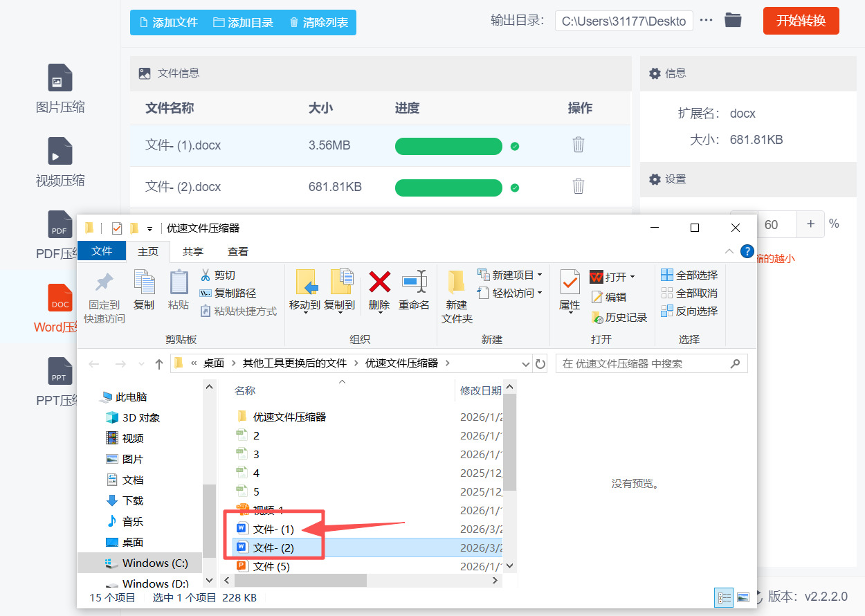Image resolution: width=865 pixels, height=616 pixels.
Task: Switch to the 查看 ribbon tab
Action: point(237,251)
